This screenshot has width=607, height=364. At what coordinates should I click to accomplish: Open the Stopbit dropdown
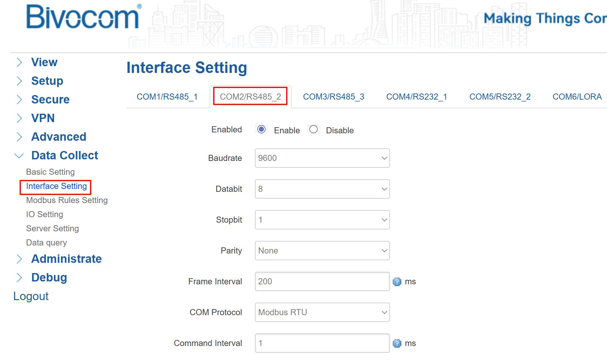click(x=322, y=220)
